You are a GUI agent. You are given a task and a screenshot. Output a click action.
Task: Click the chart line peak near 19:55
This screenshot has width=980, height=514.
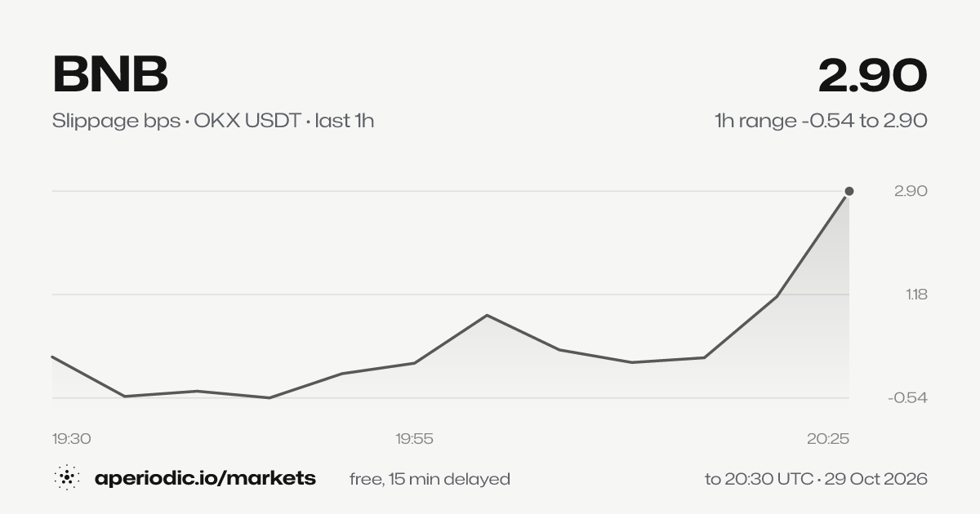pos(487,315)
